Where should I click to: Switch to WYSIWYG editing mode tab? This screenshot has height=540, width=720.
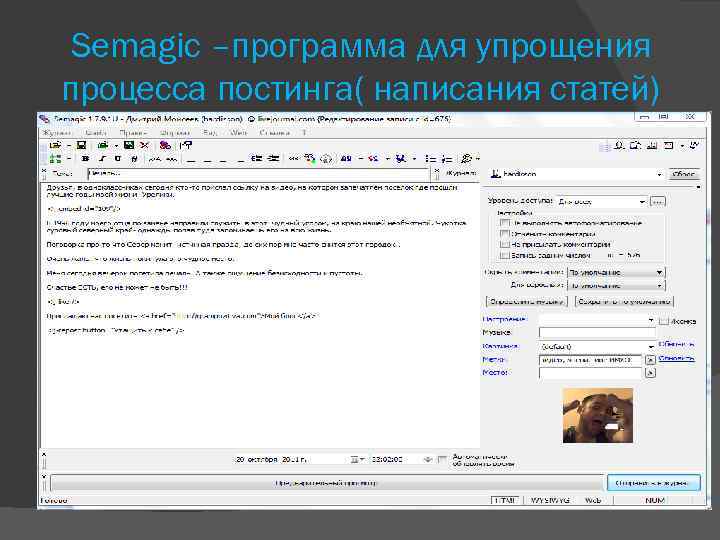coord(550,500)
